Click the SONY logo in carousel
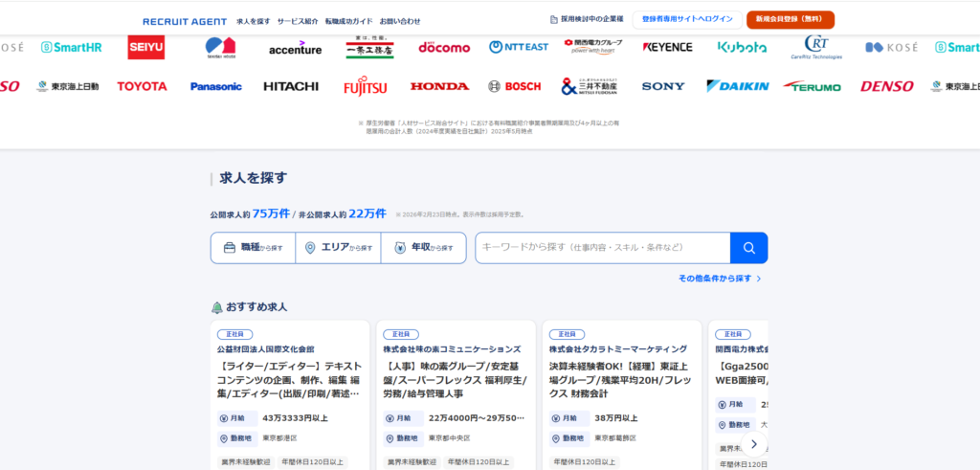Viewport: 980px width, 470px height. [663, 86]
